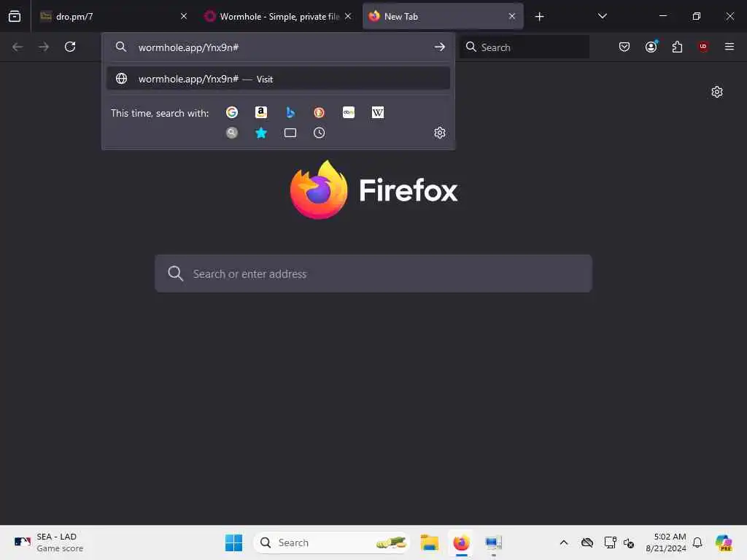Open the Firefox account icon
Screen dimensions: 747x560
(651, 47)
